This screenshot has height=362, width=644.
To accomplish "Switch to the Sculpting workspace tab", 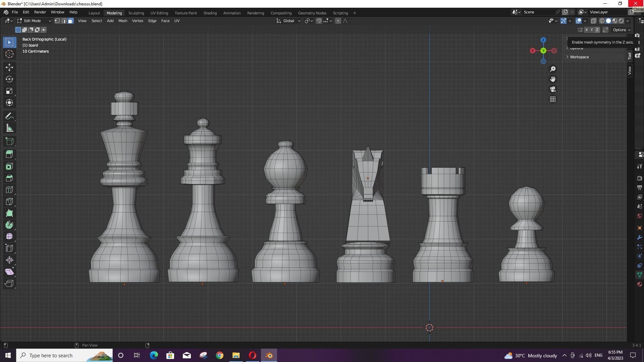I will click(136, 13).
